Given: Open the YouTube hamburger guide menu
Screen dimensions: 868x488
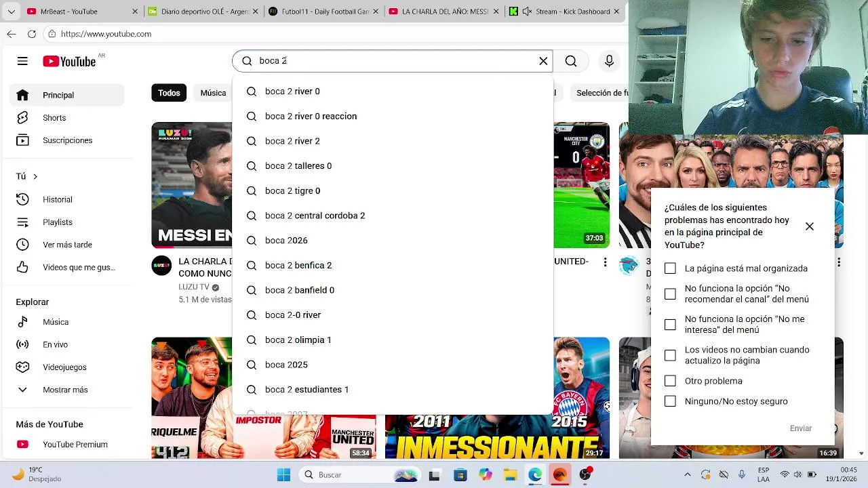Looking at the screenshot, I should coord(22,61).
